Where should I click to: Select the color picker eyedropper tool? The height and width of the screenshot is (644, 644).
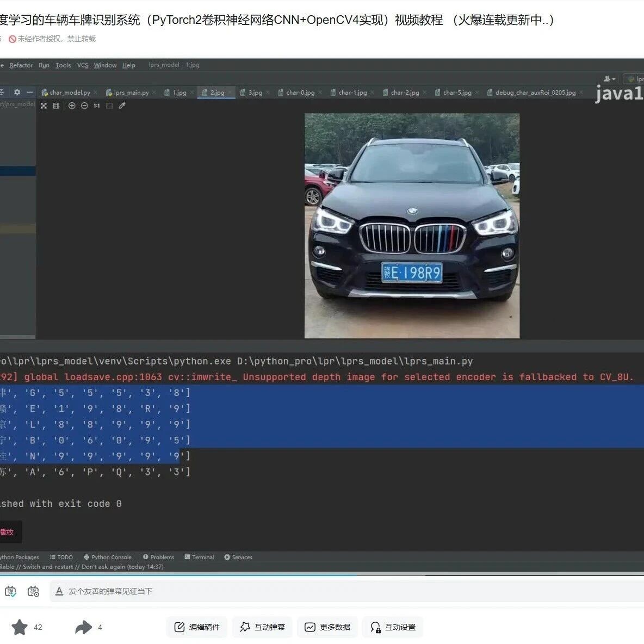click(x=122, y=106)
